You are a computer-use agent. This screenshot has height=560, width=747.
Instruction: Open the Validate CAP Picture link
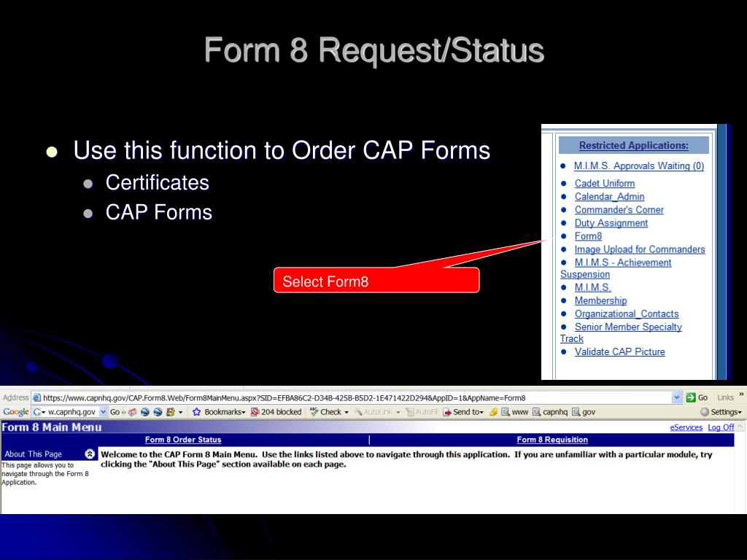[x=620, y=351]
